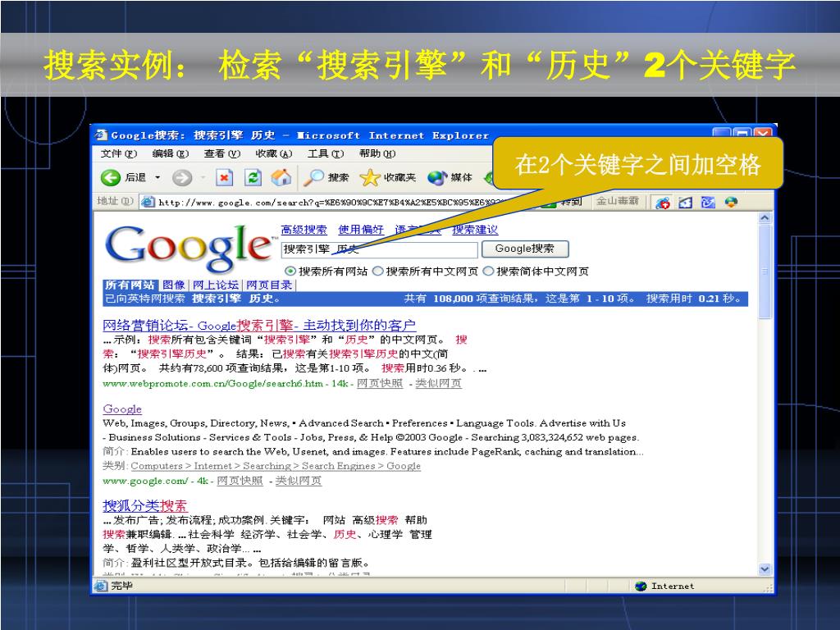This screenshot has width=840, height=630.
Task: Switch to the 图像 tab
Action: 174,285
